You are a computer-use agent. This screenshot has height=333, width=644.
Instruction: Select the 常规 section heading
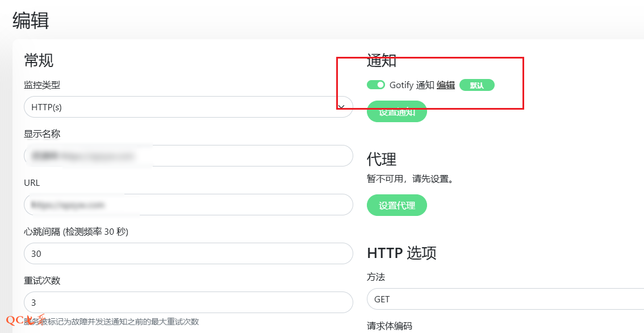click(x=39, y=60)
